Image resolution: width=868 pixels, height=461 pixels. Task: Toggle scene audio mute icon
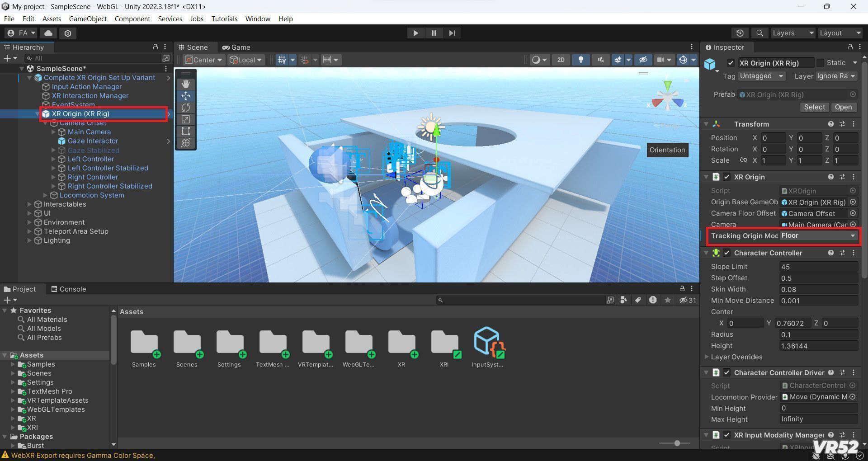601,60
